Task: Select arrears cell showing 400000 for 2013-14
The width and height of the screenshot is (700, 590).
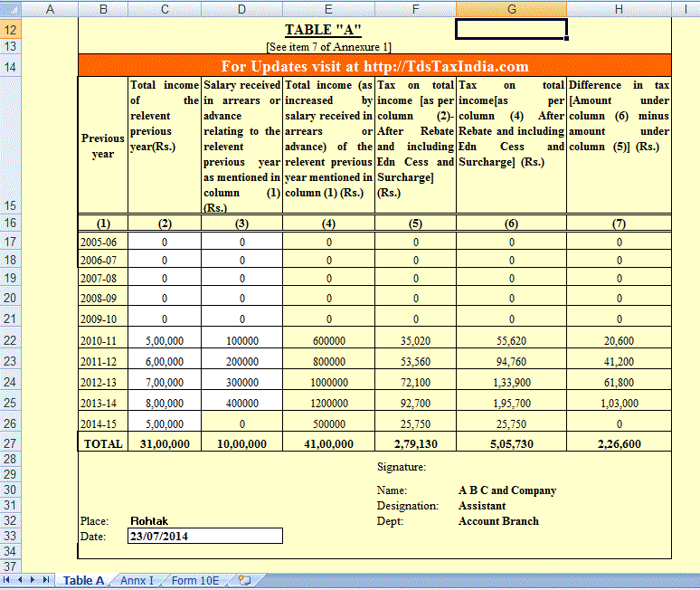Action: (x=242, y=403)
